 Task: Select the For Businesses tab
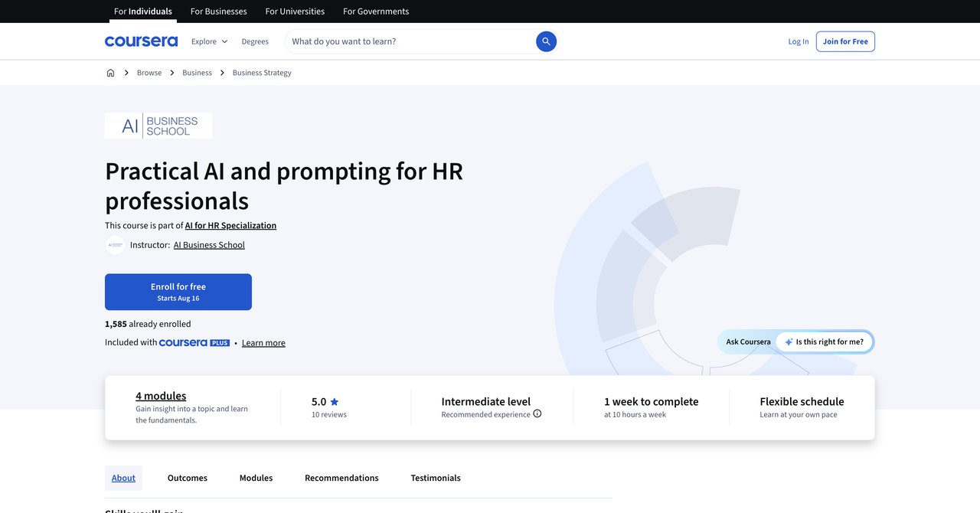(x=218, y=11)
